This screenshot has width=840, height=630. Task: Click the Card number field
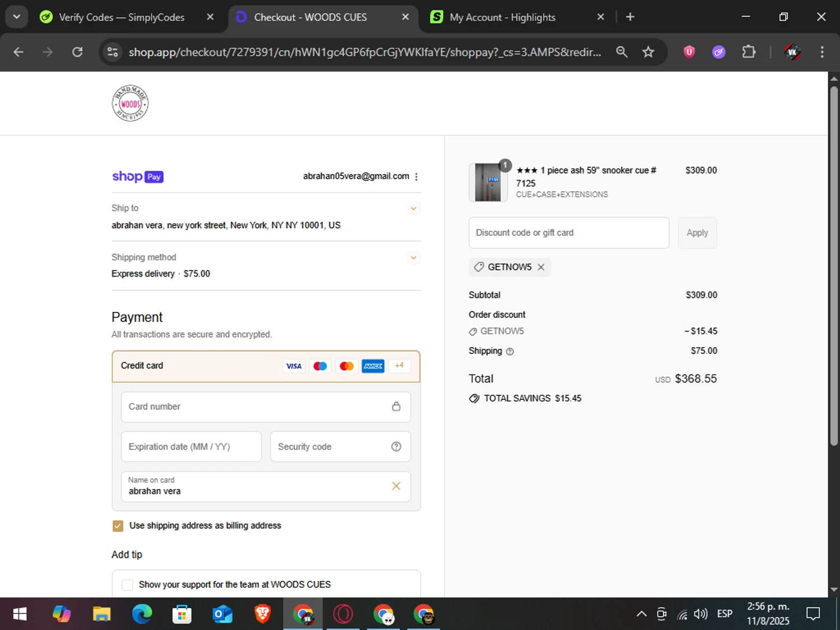(x=266, y=407)
